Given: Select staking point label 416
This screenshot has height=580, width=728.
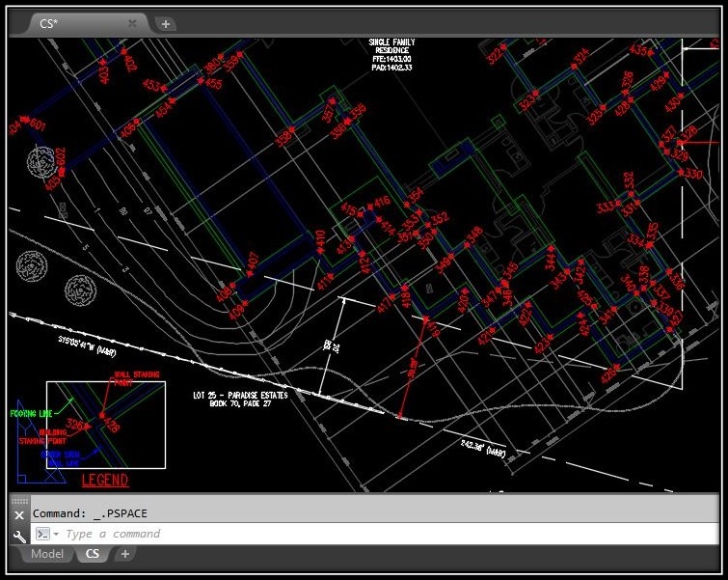Looking at the screenshot, I should [383, 202].
